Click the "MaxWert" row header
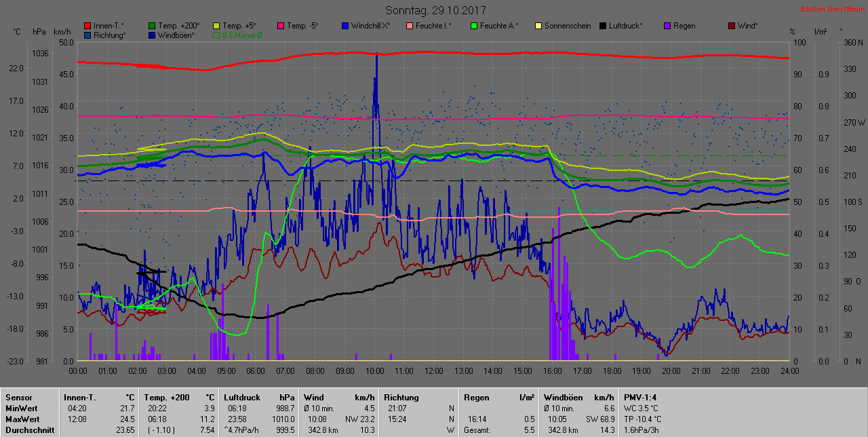This screenshot has height=437, width=868. click(x=22, y=419)
